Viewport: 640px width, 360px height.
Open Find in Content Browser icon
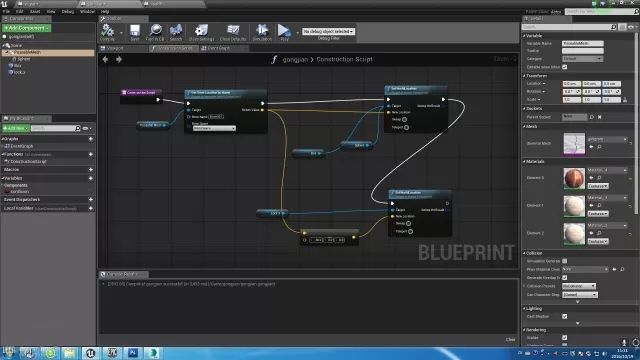(155, 32)
